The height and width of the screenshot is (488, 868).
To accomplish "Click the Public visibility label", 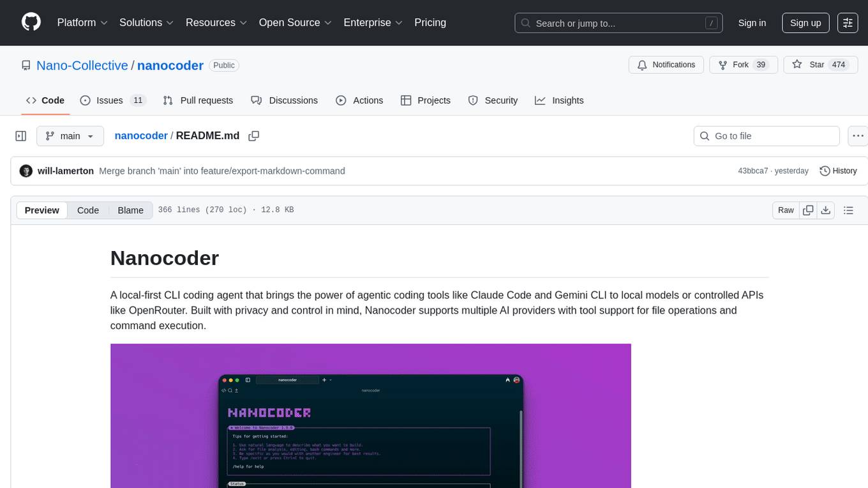I will [224, 65].
